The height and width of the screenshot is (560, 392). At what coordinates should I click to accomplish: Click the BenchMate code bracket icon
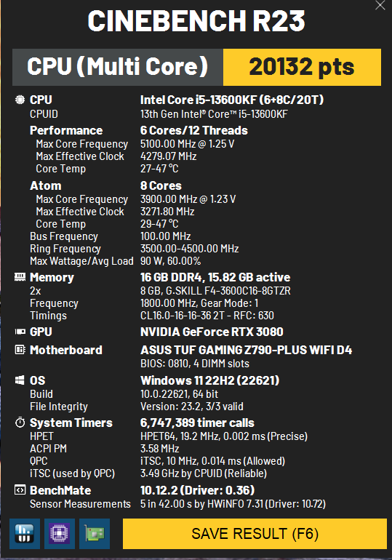click(x=20, y=490)
